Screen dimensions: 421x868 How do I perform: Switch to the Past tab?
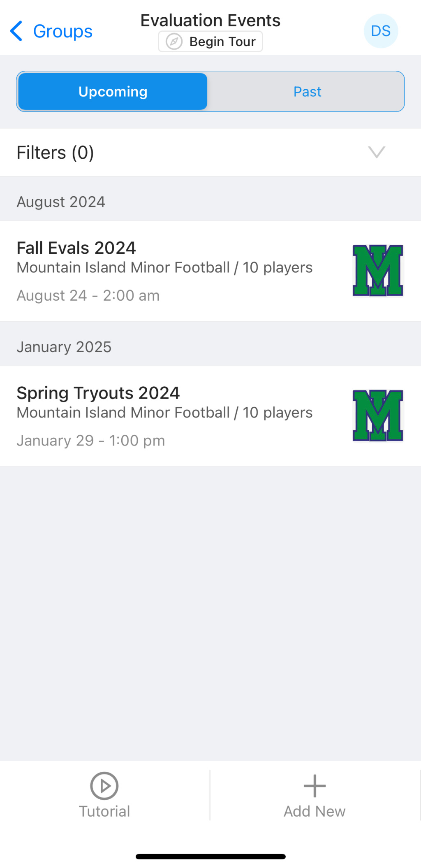[307, 91]
